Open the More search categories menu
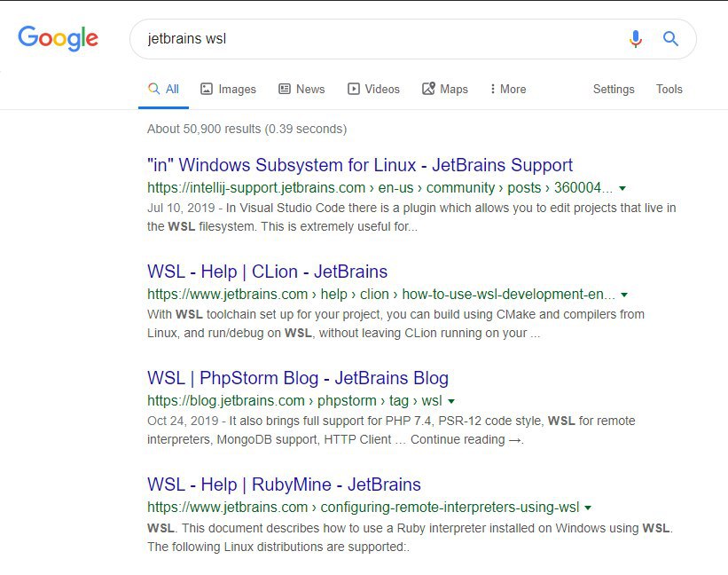 point(508,89)
